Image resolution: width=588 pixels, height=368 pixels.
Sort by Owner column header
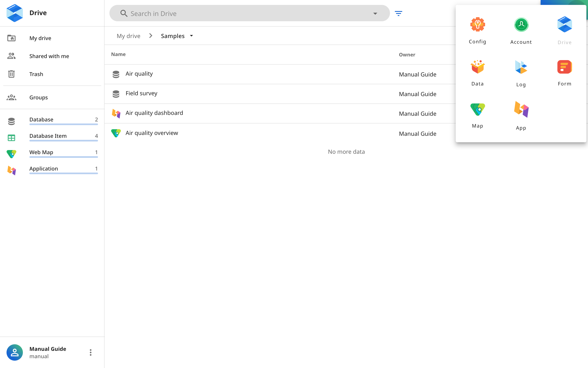pyautogui.click(x=407, y=55)
